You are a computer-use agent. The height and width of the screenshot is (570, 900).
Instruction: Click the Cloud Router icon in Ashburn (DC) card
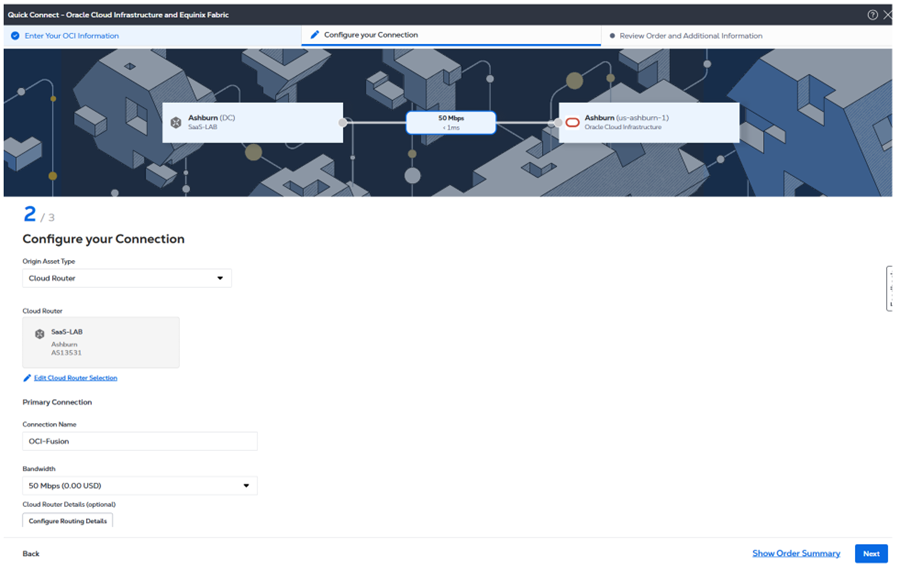(176, 122)
